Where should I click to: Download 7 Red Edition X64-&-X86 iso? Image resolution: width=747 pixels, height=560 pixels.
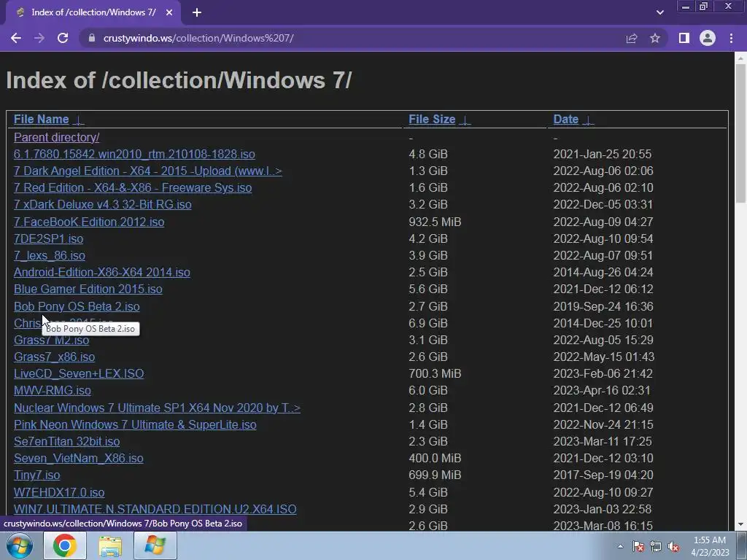(x=133, y=187)
